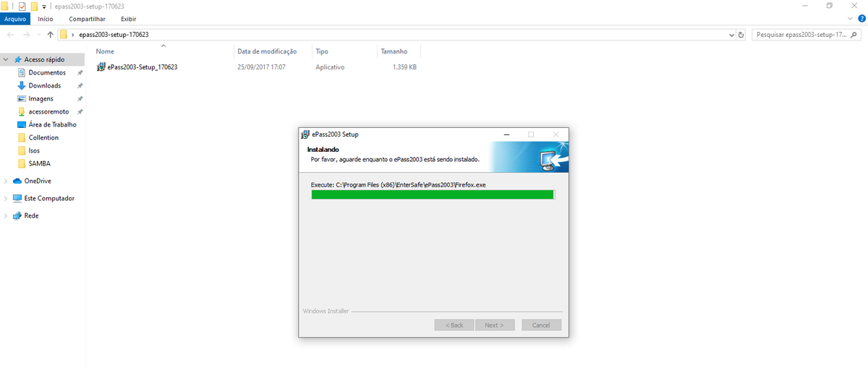Refresh the current folder view

pyautogui.click(x=741, y=34)
